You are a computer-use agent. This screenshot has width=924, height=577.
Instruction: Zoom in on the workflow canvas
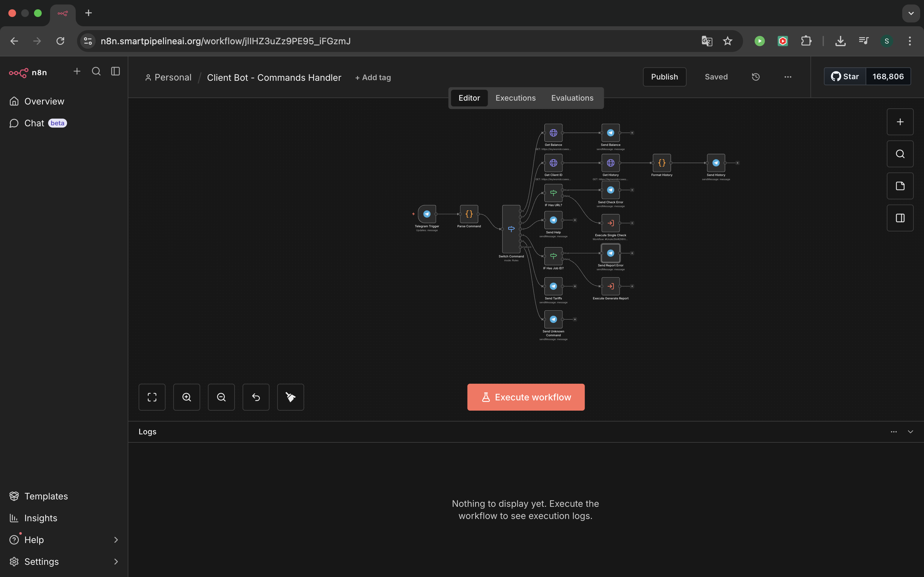pos(187,397)
